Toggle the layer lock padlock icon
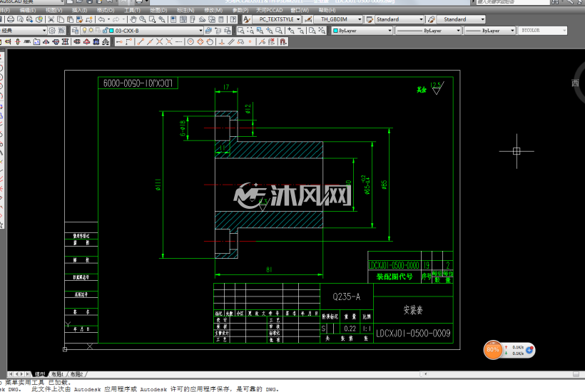 coord(105,30)
